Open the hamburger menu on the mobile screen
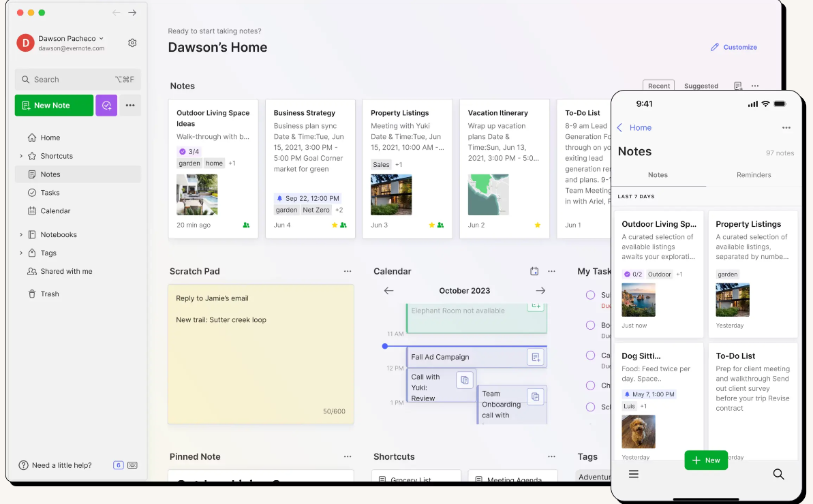The height and width of the screenshot is (504, 813). (634, 474)
